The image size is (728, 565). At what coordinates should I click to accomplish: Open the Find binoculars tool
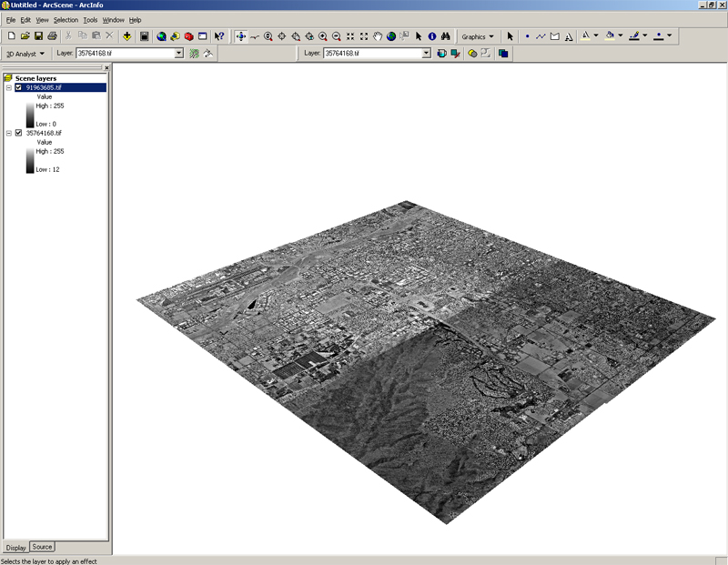click(446, 36)
